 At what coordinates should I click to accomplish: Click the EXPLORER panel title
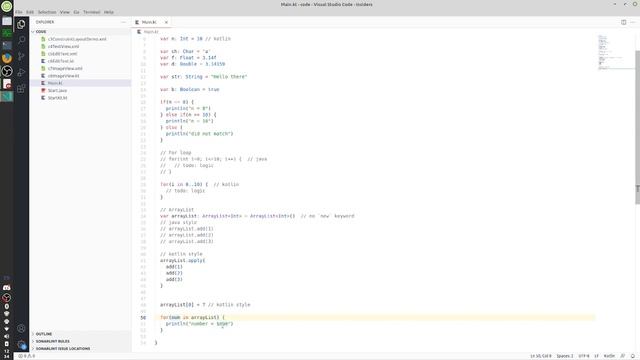coord(44,22)
